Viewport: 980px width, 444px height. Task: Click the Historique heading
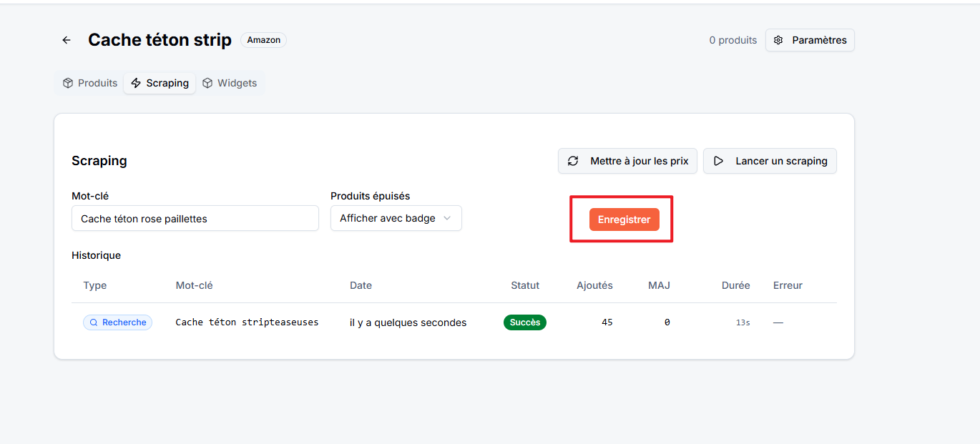coord(96,255)
